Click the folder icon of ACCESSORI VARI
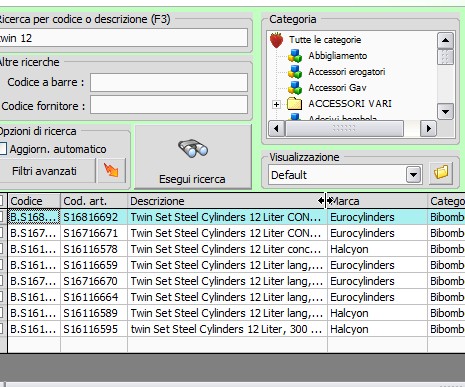Screen dimensions: 465x387 [295, 104]
